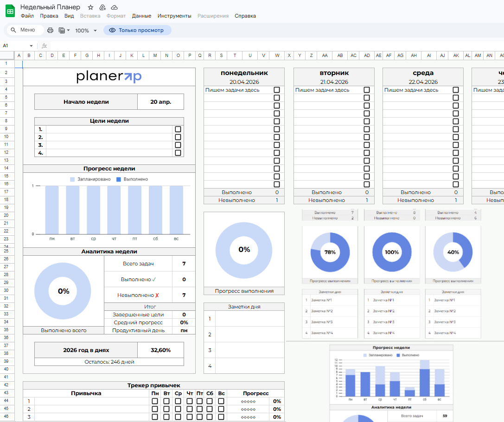Toggle habit 2 Ср checkbox
Screen dimensions: 504x422
coord(178,409)
